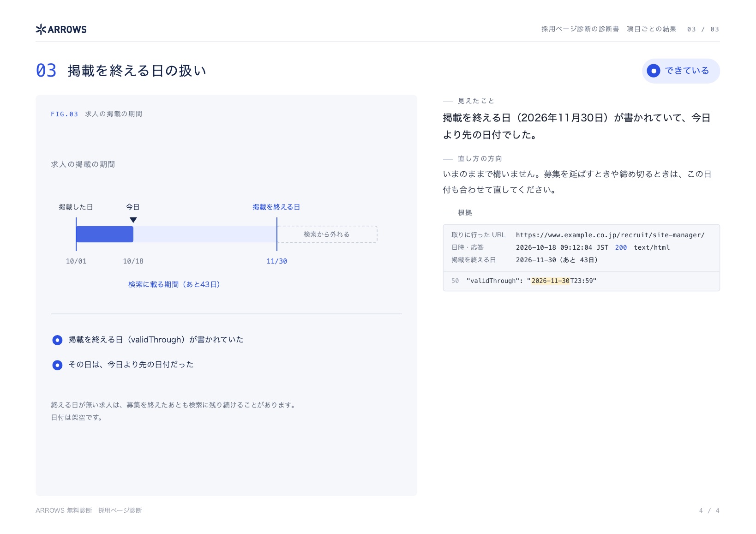The width and height of the screenshot is (756, 534).
Task: Click the 03 / 03 header counter
Action: click(703, 29)
